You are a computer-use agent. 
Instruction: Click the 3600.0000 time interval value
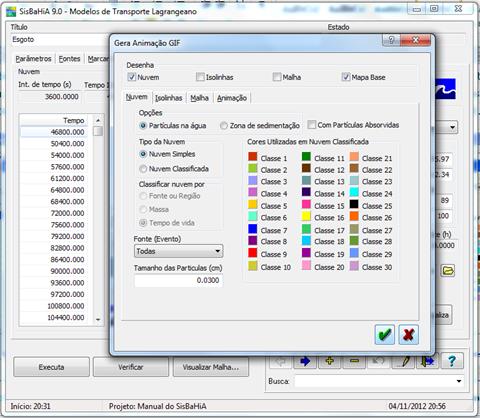(49, 97)
